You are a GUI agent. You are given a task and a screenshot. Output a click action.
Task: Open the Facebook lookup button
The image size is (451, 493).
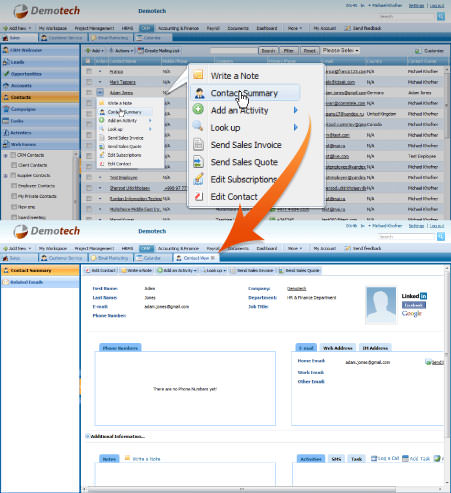coord(414,305)
